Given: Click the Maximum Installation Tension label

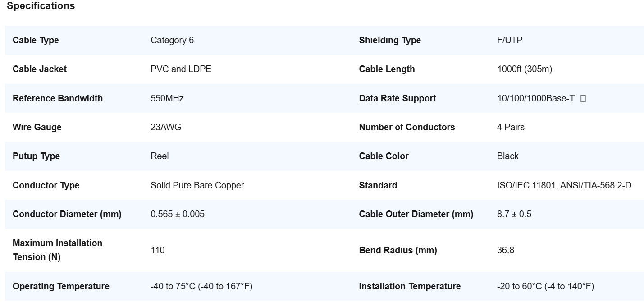Looking at the screenshot, I should [x=57, y=250].
